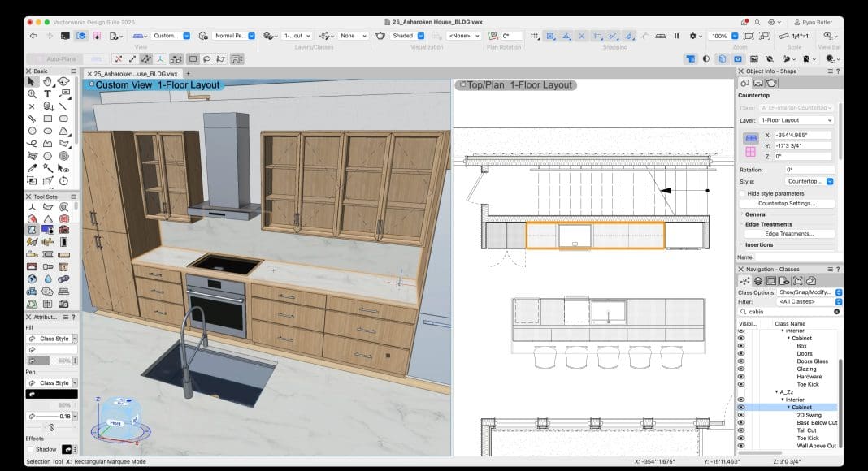Switch to the 25_Asharoken BLDG.vwx document tab
The height and width of the screenshot is (471, 868).
(135, 74)
